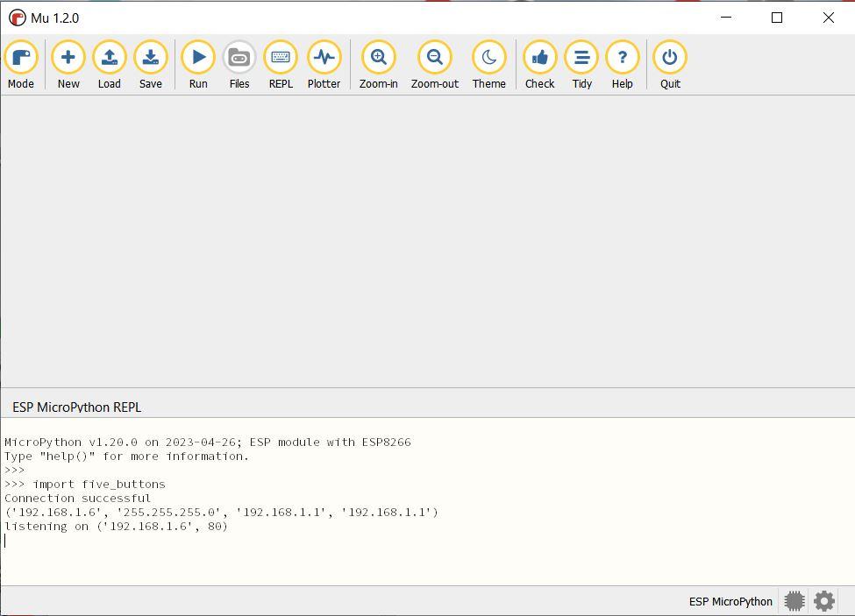Click the MicroPython v1.20.0 version line
This screenshot has height=616, width=855.
pyautogui.click(x=208, y=443)
